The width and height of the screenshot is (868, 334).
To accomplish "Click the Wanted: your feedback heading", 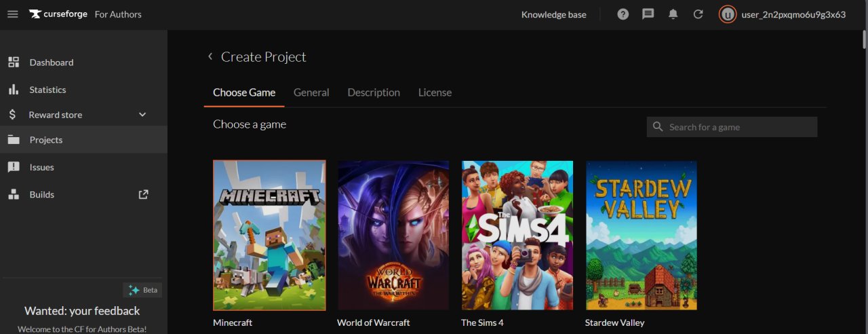I will coord(82,311).
